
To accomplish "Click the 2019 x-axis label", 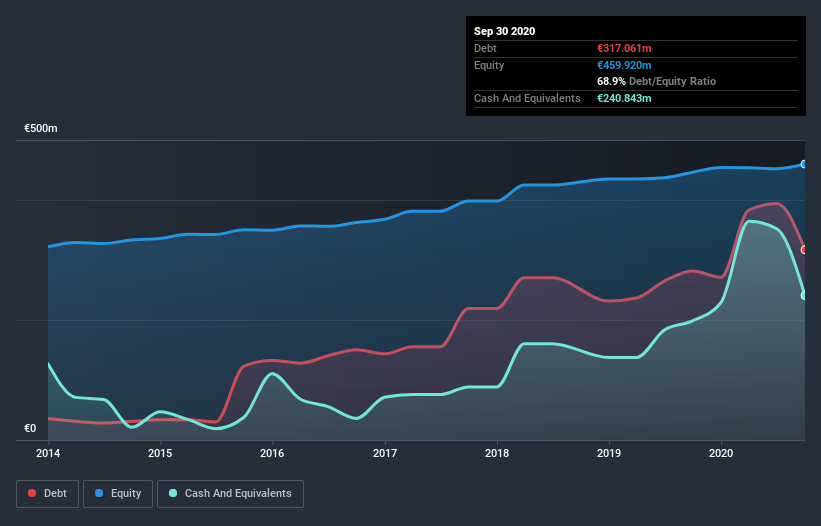I will point(609,453).
